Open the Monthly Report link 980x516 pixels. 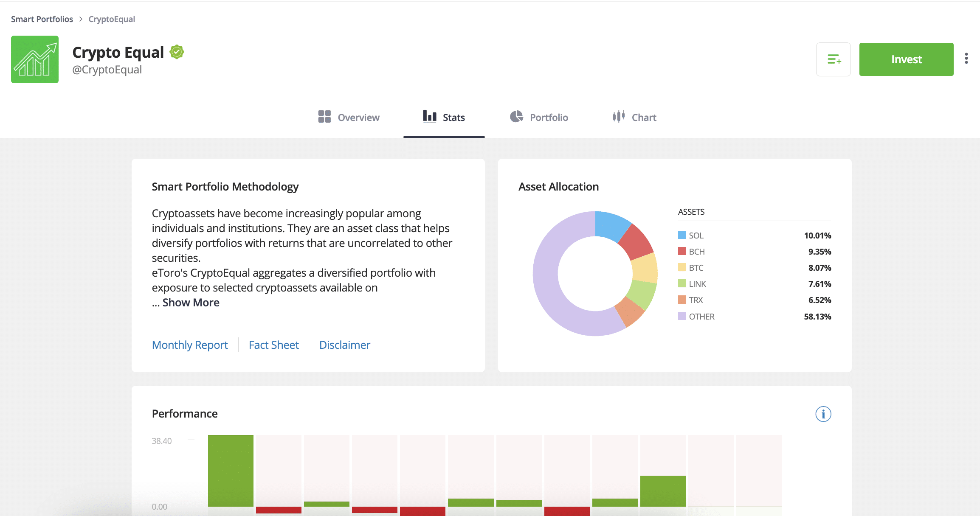190,345
